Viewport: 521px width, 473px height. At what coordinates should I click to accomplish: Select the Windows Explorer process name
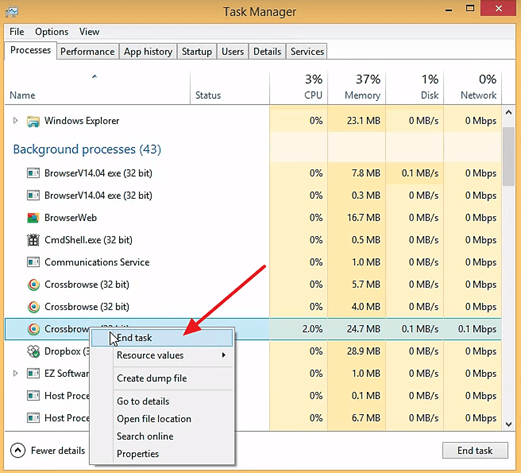point(82,121)
